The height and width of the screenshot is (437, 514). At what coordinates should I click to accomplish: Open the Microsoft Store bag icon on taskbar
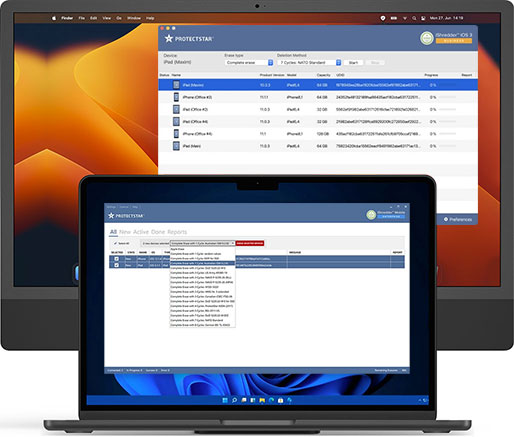[281, 400]
